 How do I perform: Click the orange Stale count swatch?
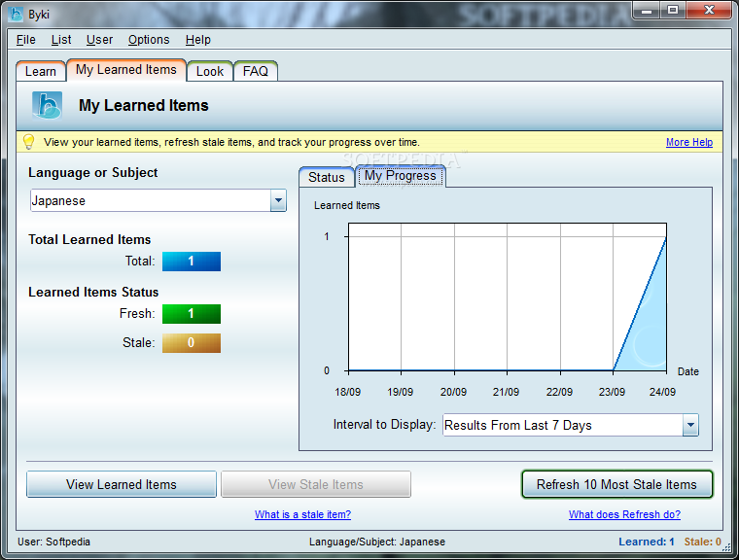[x=192, y=343]
